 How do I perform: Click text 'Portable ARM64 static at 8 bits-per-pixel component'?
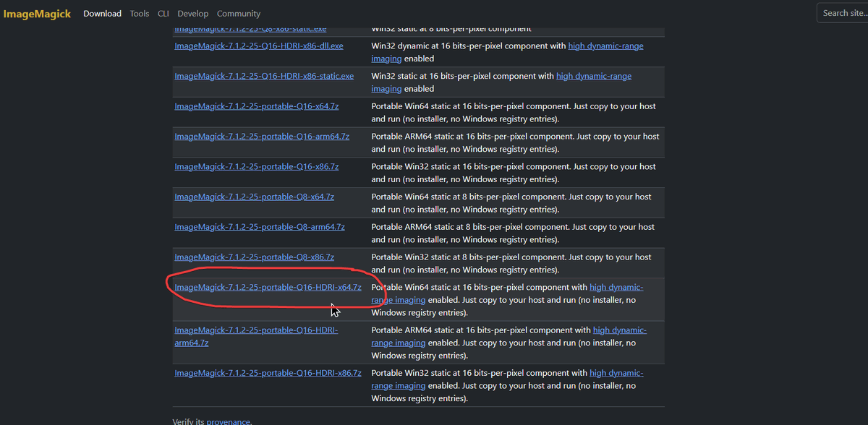coord(471,227)
